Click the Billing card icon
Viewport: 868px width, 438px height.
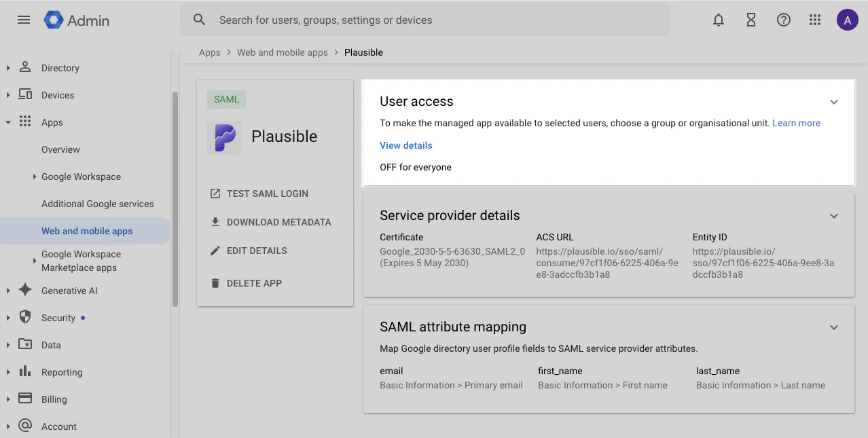pyautogui.click(x=25, y=399)
